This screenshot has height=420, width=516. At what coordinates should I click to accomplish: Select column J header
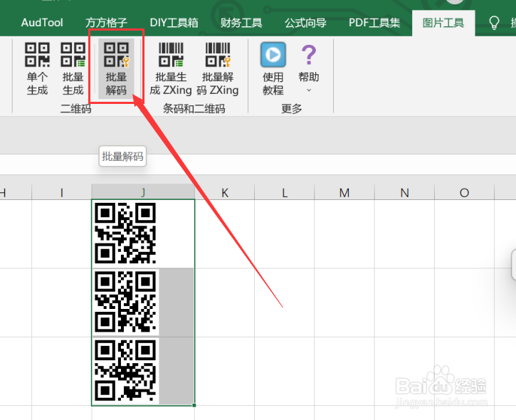pos(143,192)
